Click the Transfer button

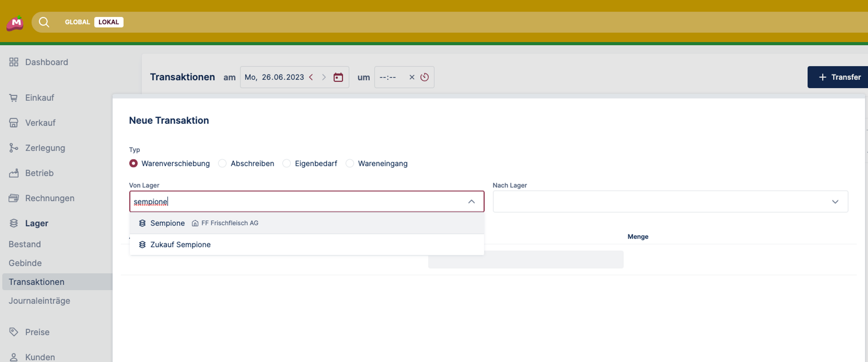click(838, 77)
